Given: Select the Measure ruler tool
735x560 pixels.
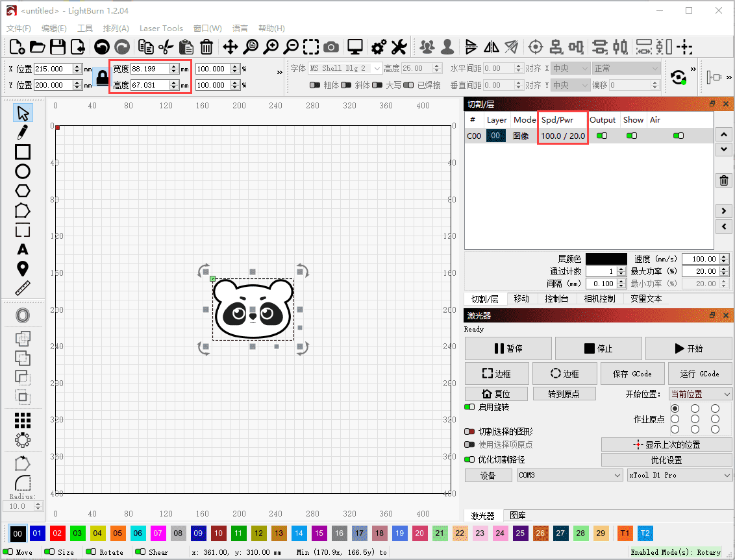Looking at the screenshot, I should pos(23,288).
